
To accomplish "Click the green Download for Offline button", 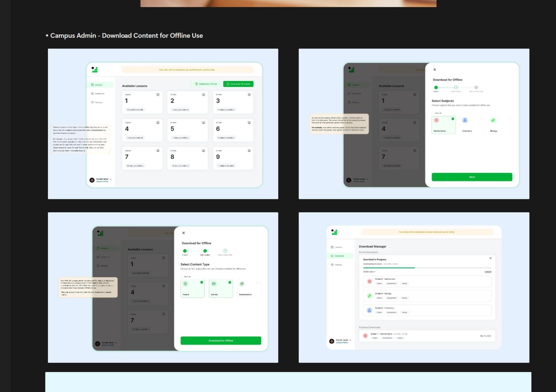I will pos(221,341).
